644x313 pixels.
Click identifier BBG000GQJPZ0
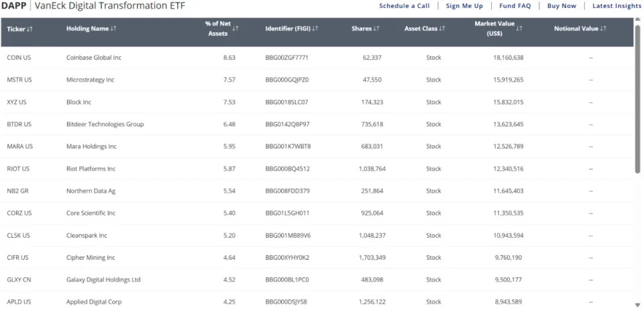(x=286, y=80)
